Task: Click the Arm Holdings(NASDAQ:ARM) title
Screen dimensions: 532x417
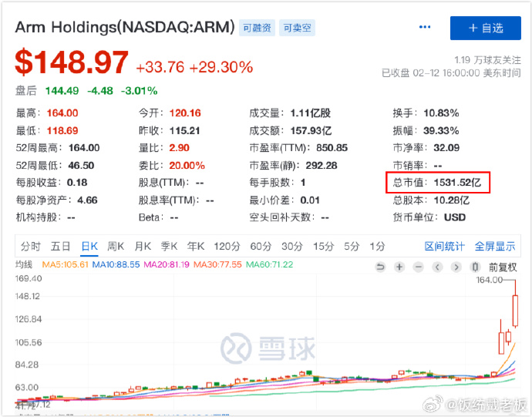Action: pyautogui.click(x=125, y=27)
